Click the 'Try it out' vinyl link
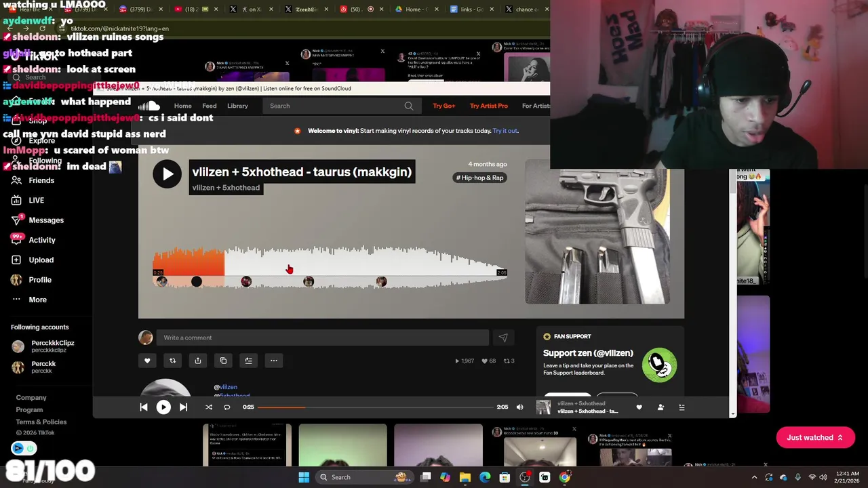The image size is (868, 488). [x=505, y=131]
